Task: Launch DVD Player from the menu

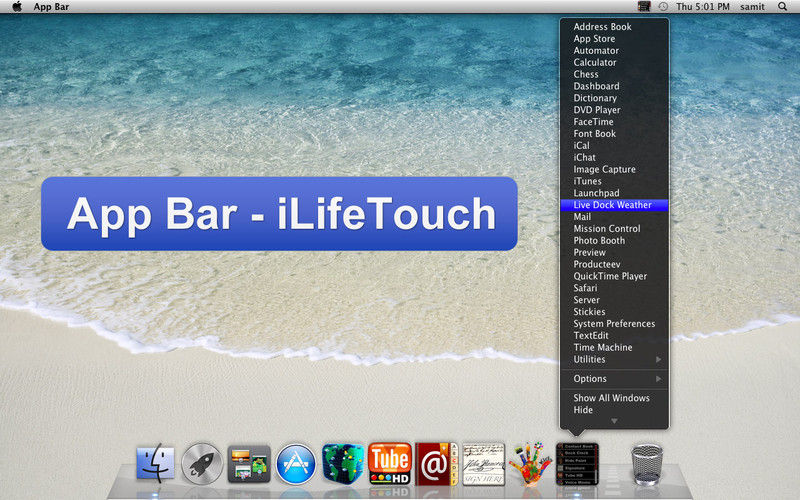Action: pos(614,110)
